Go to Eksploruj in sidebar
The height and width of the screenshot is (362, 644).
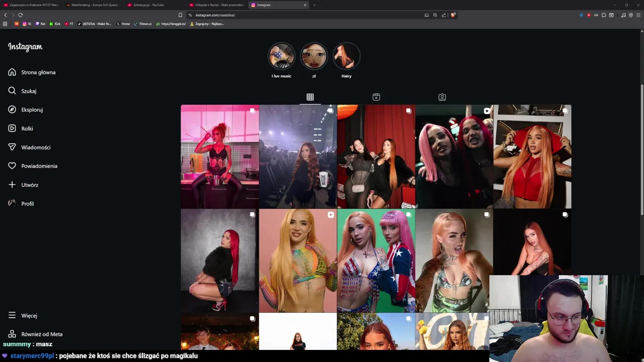(25, 110)
